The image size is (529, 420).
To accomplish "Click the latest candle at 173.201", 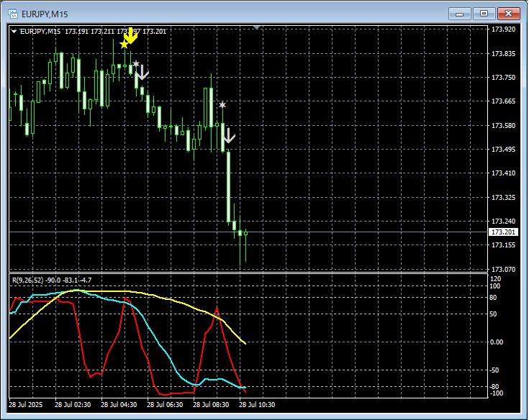I will click(x=246, y=233).
